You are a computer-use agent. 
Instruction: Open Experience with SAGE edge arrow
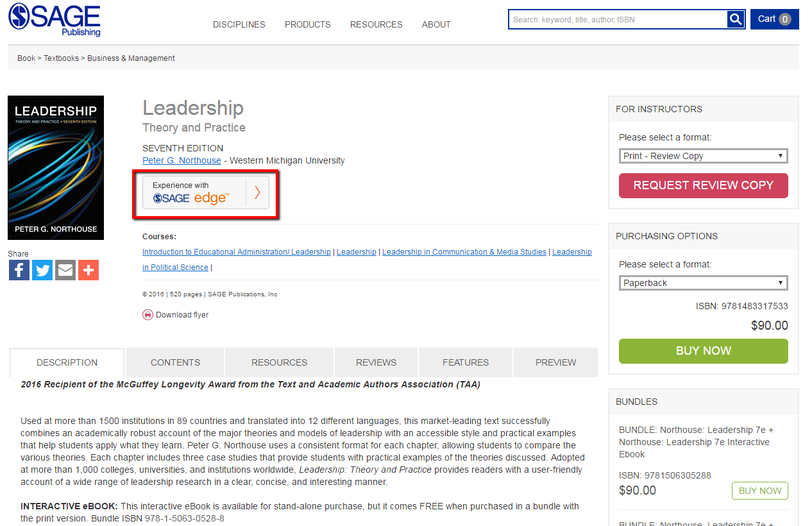[257, 192]
